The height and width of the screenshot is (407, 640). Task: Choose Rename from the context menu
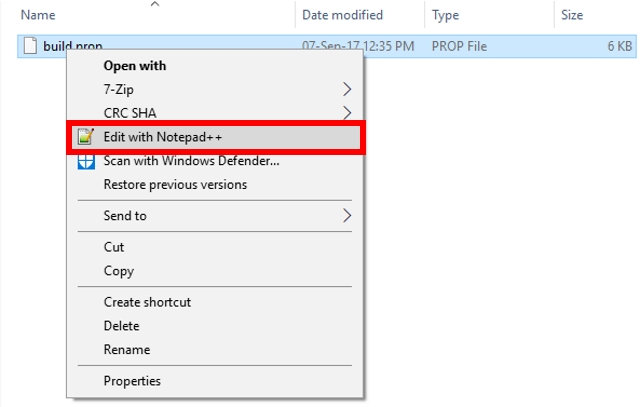(x=126, y=350)
